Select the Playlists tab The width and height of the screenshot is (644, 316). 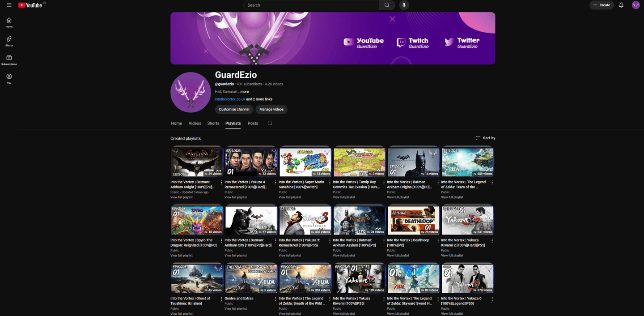pyautogui.click(x=233, y=123)
